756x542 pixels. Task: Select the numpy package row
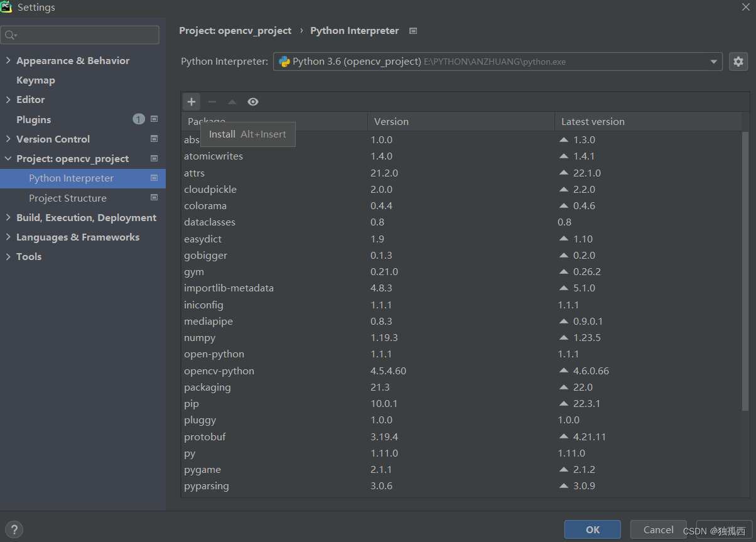click(462, 337)
